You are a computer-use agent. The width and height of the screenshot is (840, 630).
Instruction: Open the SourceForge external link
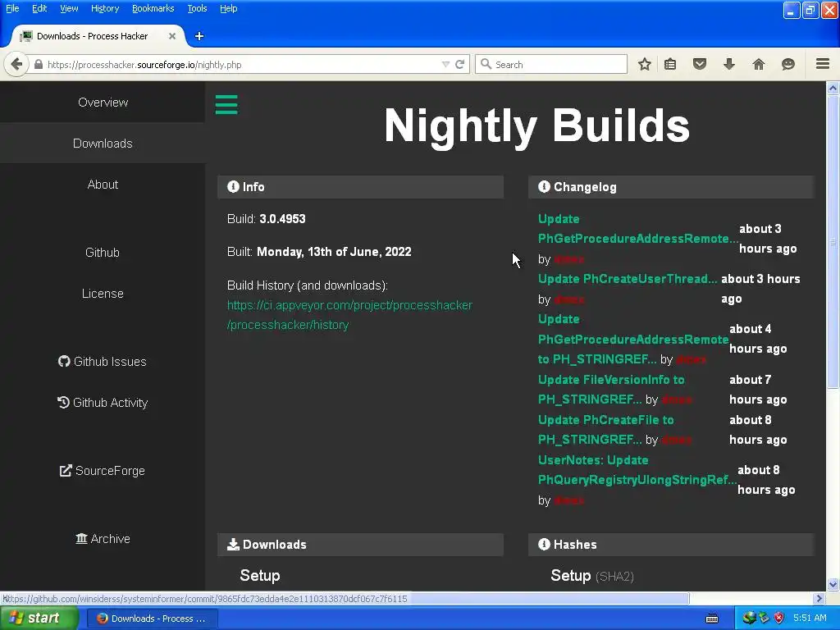coord(103,470)
